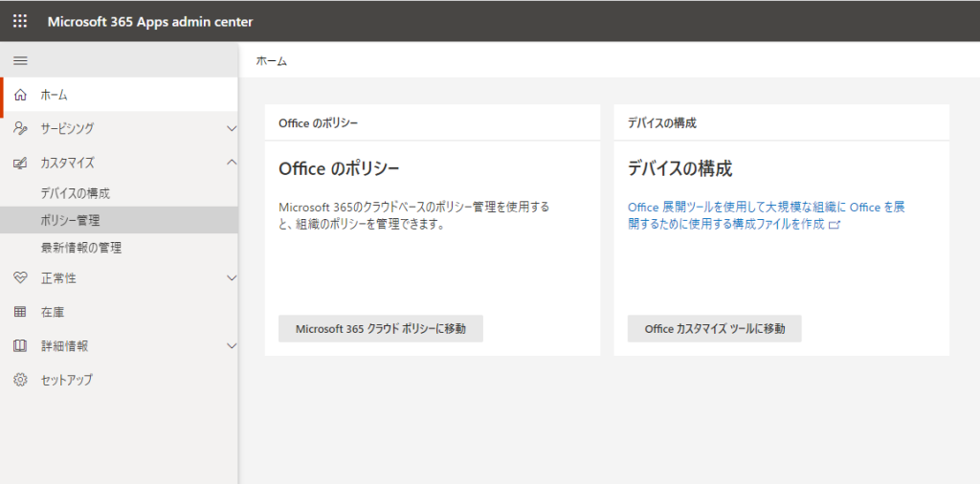Select ポリシー管理 in the sidebar

[x=70, y=220]
